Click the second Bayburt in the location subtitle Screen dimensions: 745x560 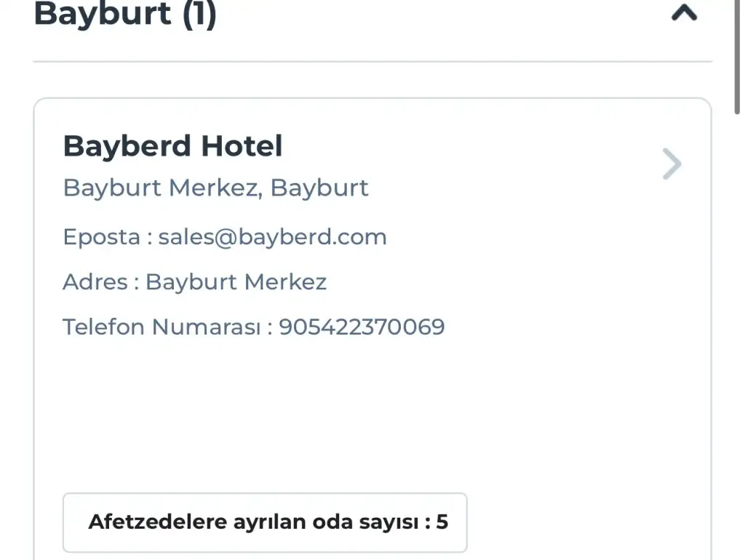click(x=319, y=188)
